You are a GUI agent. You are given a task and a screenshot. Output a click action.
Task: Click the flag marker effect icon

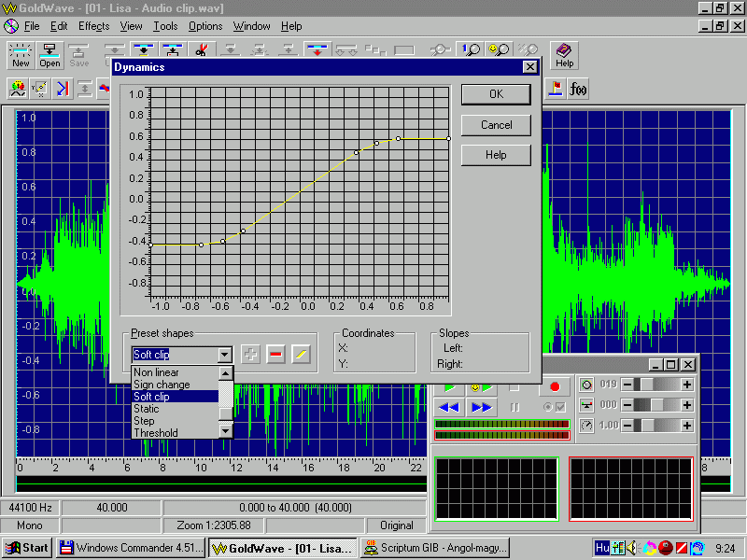(555, 89)
